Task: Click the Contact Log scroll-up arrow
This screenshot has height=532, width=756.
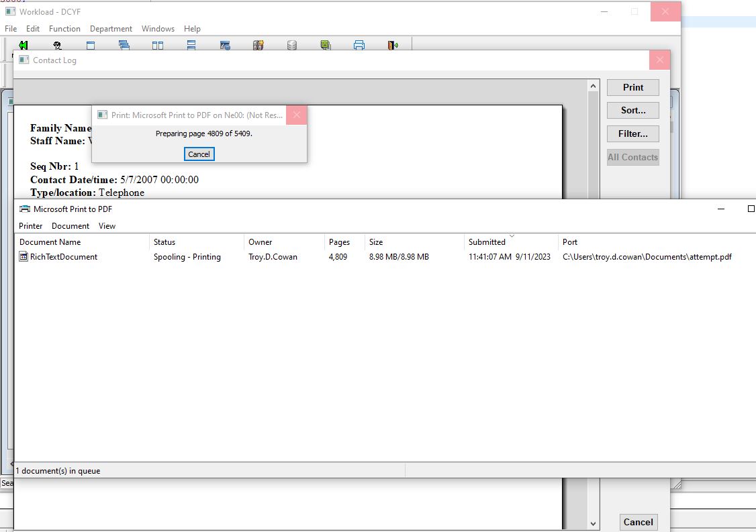Action: [593, 87]
